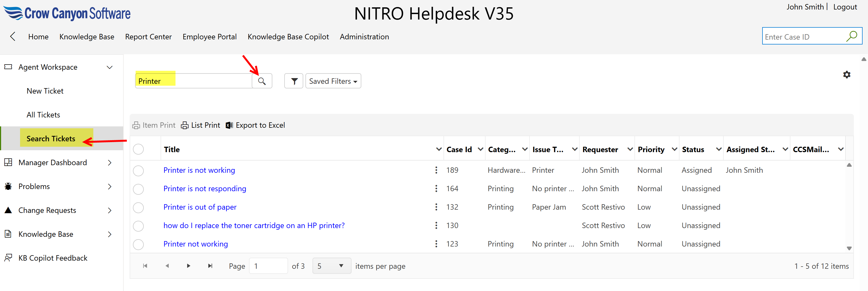Click the Logout link

(845, 7)
